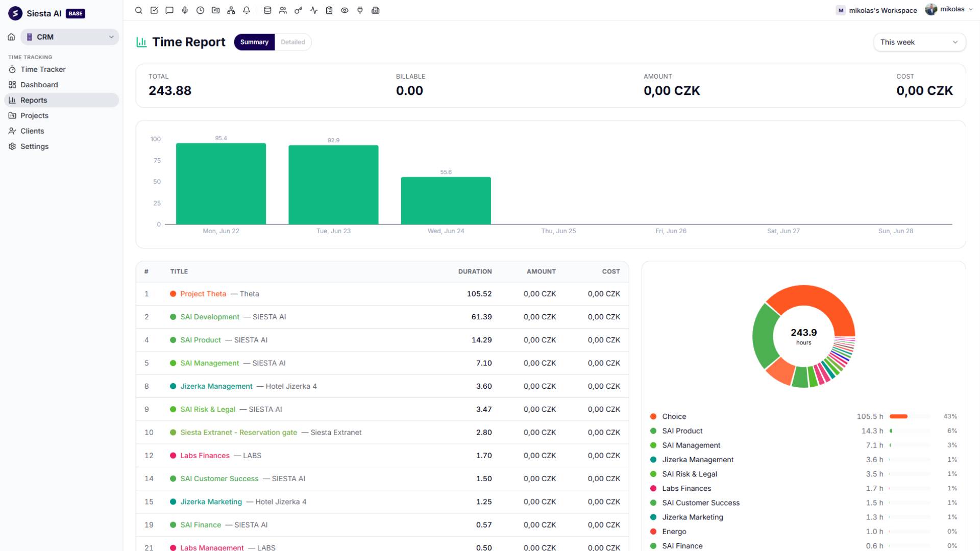Click the Tue, Jun 23 chart bar
The width and height of the screenshot is (980, 551).
[x=333, y=185]
